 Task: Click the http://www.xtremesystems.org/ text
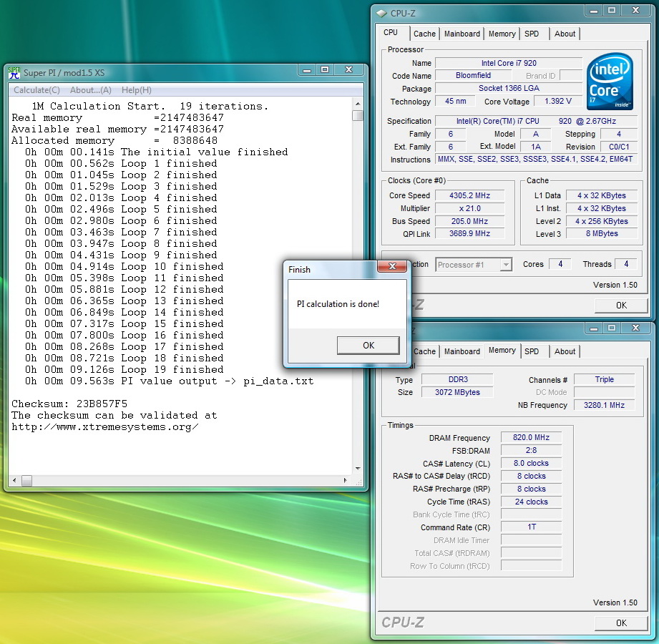(x=105, y=427)
